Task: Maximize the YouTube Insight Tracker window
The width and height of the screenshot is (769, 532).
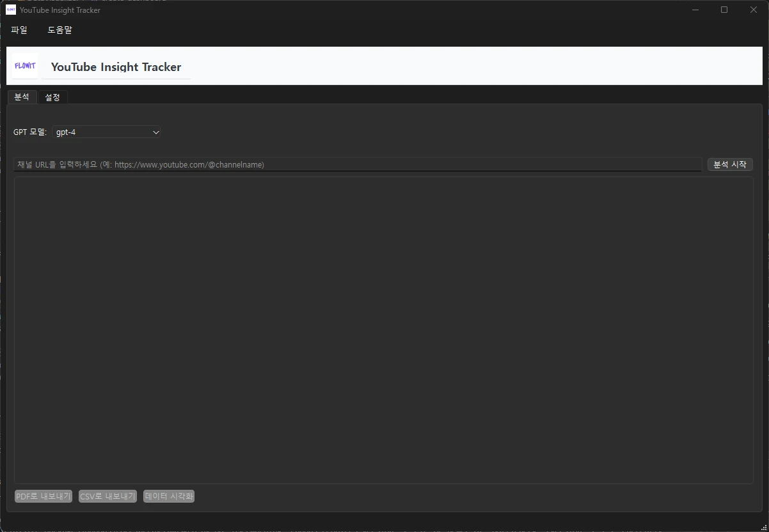Action: 724,10
